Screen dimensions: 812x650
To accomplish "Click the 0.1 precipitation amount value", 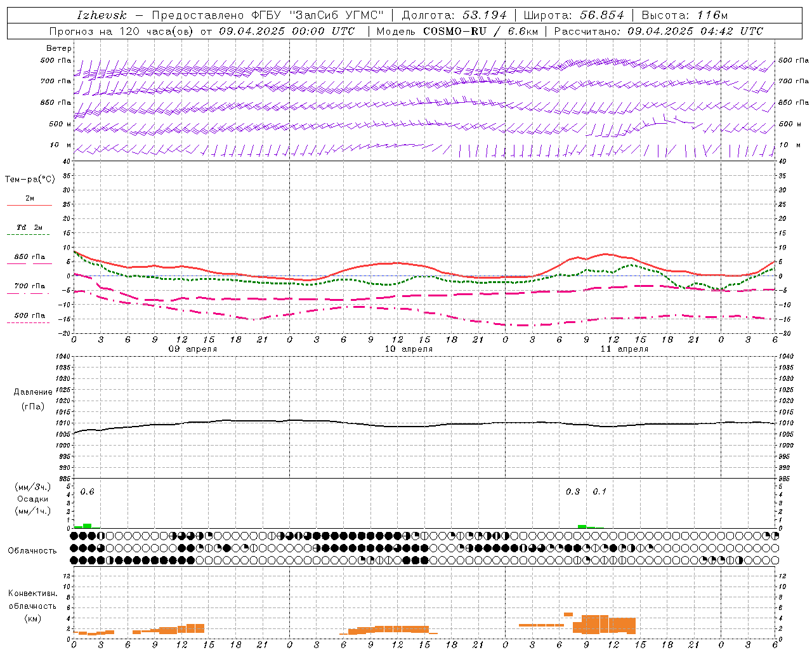I will pos(599,492).
